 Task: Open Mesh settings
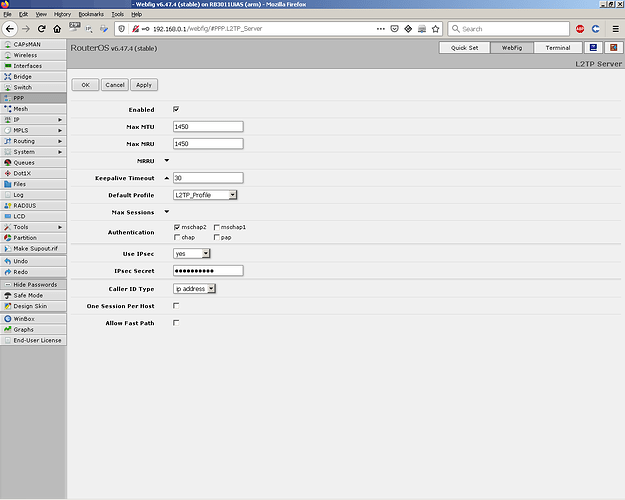click(x=33, y=109)
